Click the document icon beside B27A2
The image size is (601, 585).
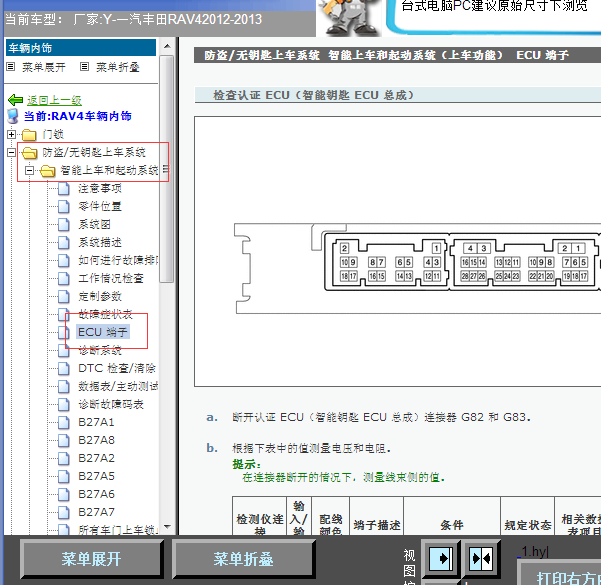click(64, 458)
